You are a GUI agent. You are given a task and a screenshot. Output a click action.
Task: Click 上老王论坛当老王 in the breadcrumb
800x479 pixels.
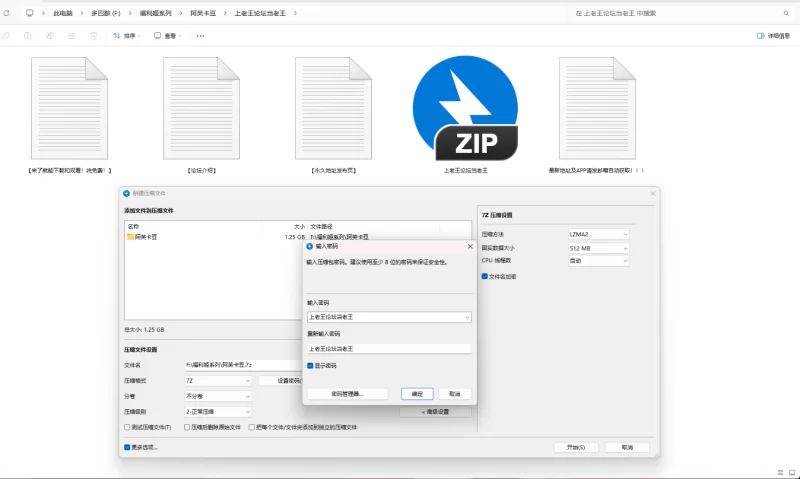pos(260,13)
